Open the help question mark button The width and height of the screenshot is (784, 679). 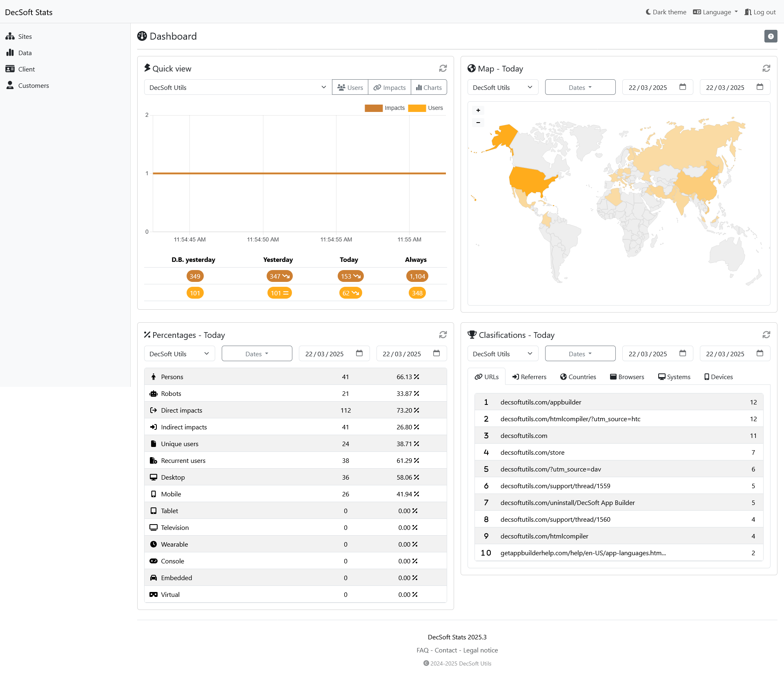tap(771, 36)
